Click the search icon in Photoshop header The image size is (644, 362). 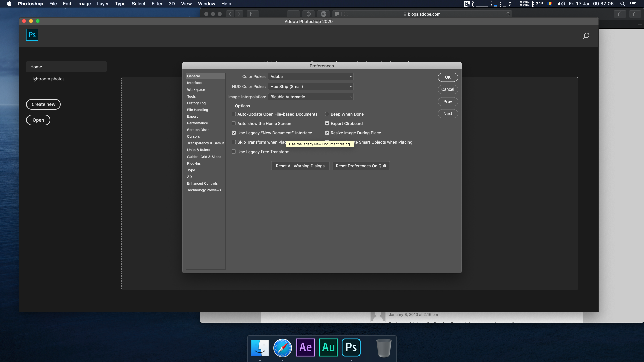point(586,36)
